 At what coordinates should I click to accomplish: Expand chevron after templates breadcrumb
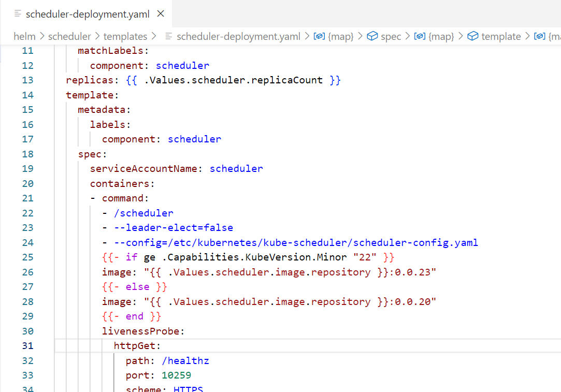point(154,36)
